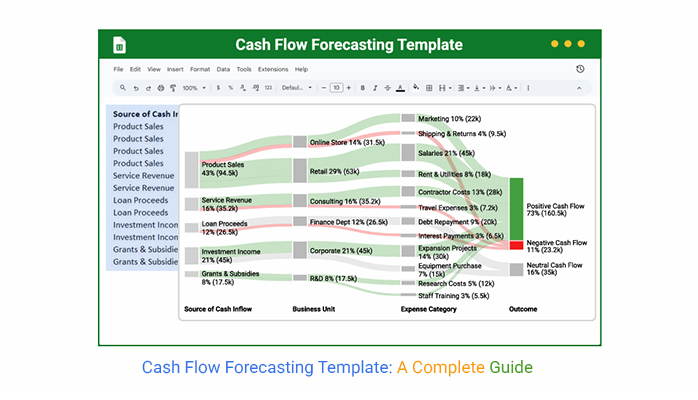The height and width of the screenshot is (400, 698).
Task: Open the Format menu
Action: 200,69
